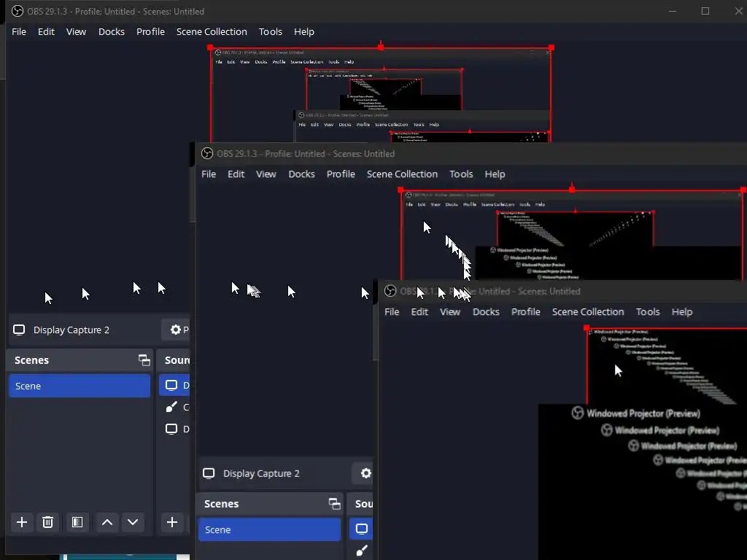Add a new scene with the plus button

tap(22, 522)
